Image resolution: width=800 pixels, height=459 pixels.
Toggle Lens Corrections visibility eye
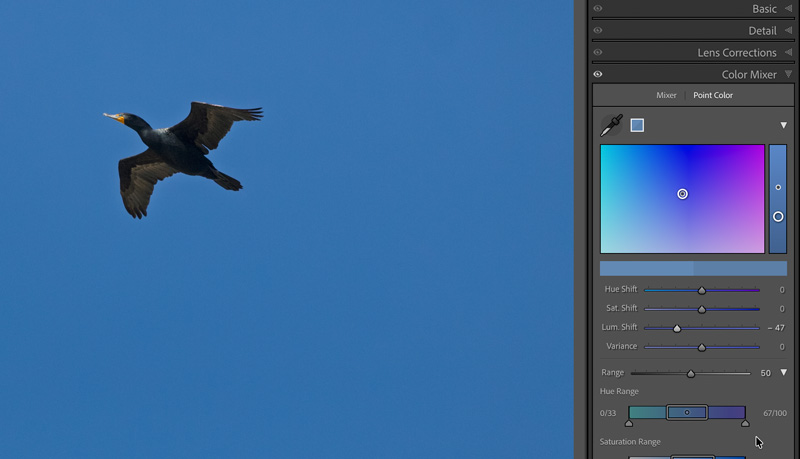598,53
